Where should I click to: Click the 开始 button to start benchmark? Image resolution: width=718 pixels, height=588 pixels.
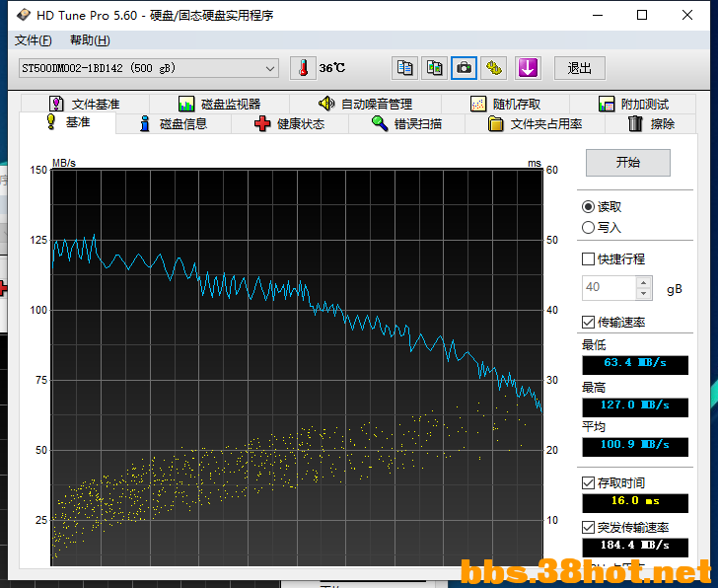(x=628, y=162)
